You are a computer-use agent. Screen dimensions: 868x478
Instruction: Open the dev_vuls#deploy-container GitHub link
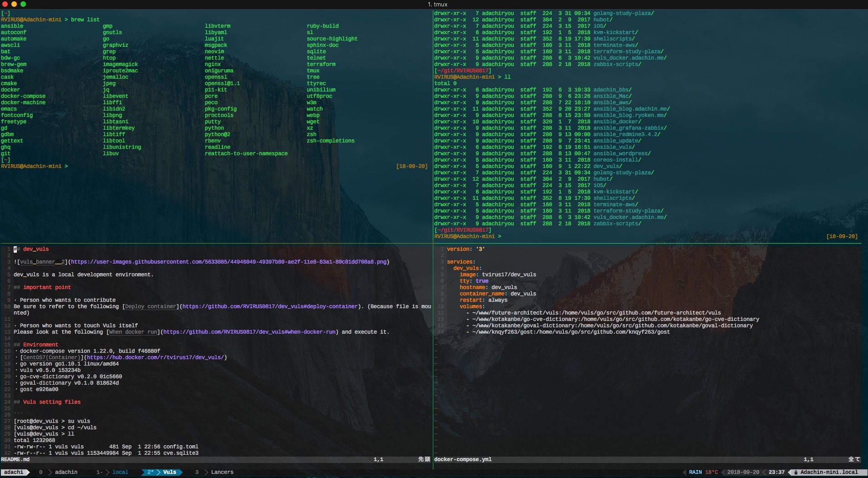coord(269,306)
